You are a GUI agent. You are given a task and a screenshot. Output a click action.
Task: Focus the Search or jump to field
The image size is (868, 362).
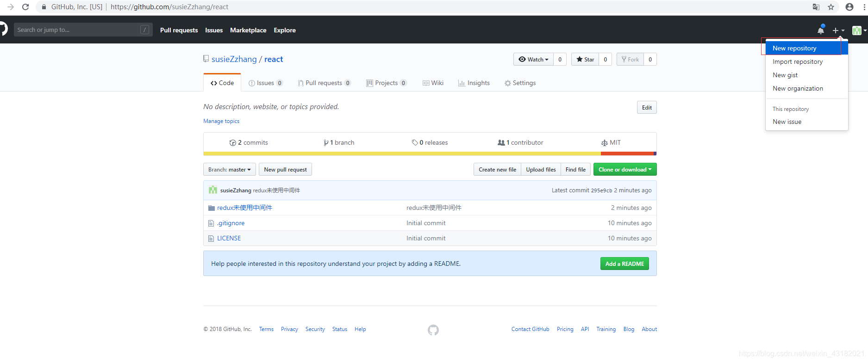(83, 30)
